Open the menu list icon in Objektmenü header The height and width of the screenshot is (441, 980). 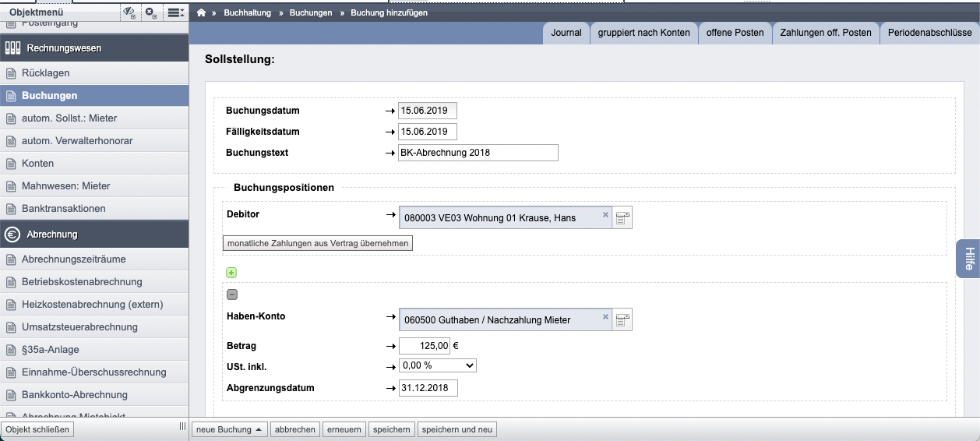coord(176,12)
